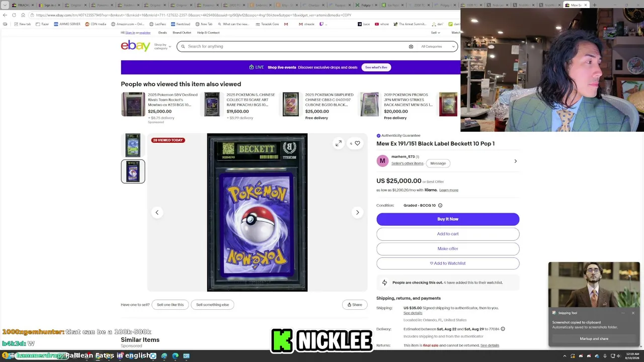Open a new browser tab with plus
Viewport: 644px width, 362px height.
(595, 5)
